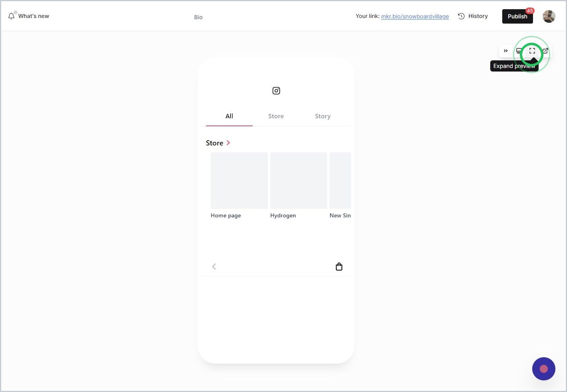Image resolution: width=567 pixels, height=392 pixels.
Task: Open the round chat widget button
Action: [544, 369]
